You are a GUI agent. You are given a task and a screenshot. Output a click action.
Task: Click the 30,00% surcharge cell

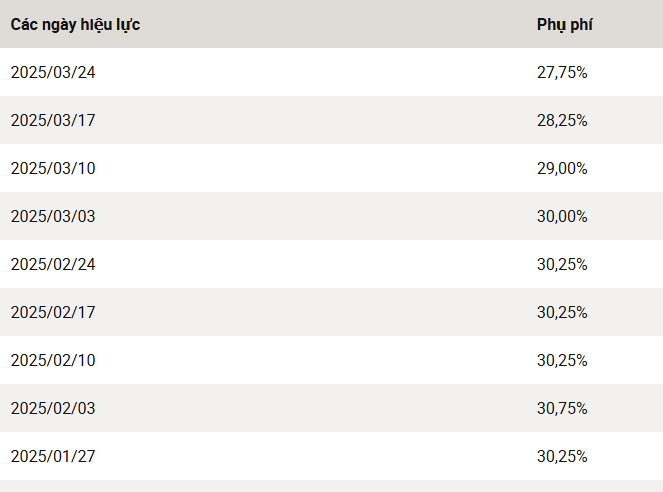tap(562, 216)
